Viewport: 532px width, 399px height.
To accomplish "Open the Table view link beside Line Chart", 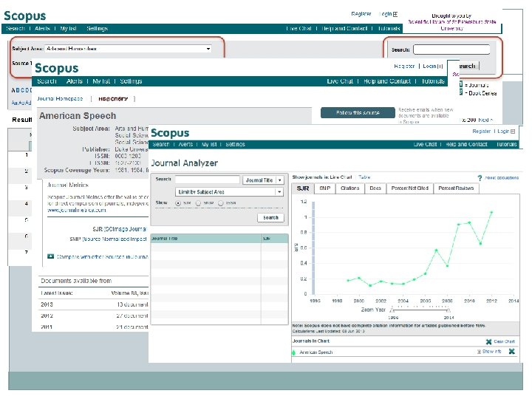I will (364, 177).
